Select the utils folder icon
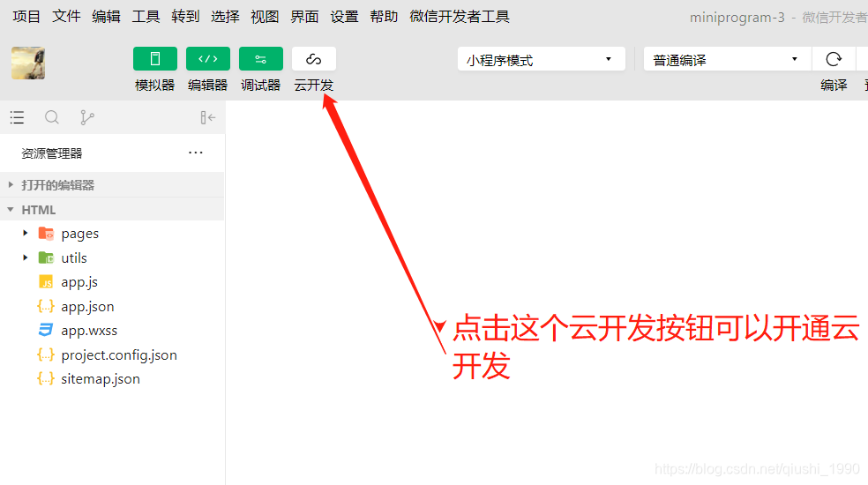Image resolution: width=868 pixels, height=485 pixels. pyautogui.click(x=46, y=257)
